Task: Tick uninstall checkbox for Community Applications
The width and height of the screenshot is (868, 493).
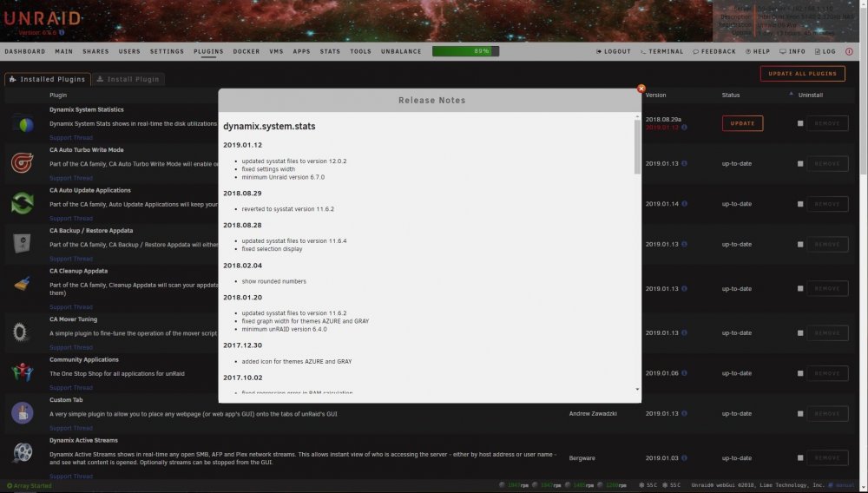Action: click(800, 373)
